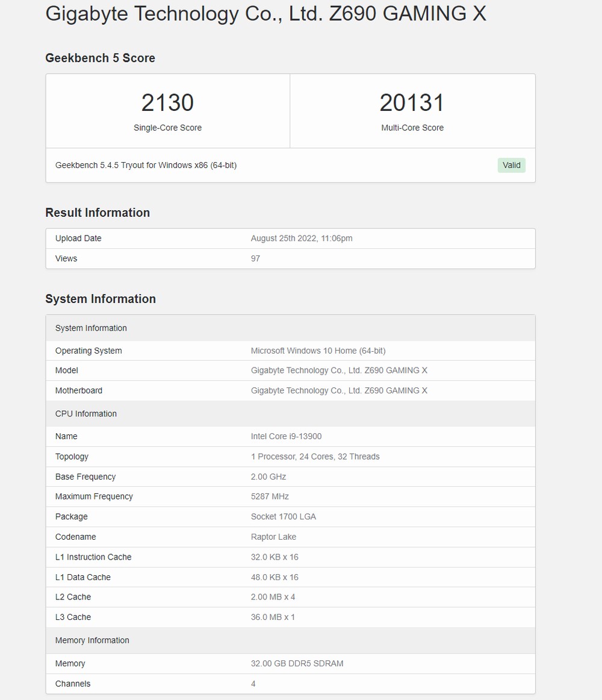
Task: Click the Upload Date label
Action: (78, 239)
